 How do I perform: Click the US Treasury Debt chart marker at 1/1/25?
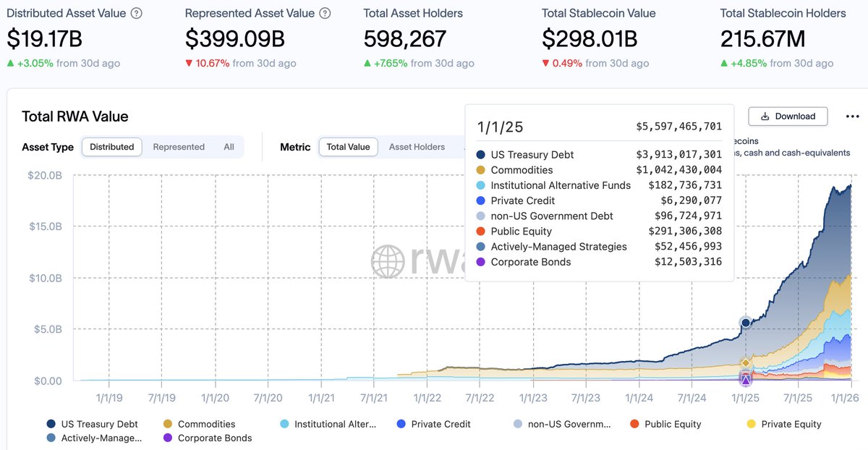pyautogui.click(x=746, y=323)
